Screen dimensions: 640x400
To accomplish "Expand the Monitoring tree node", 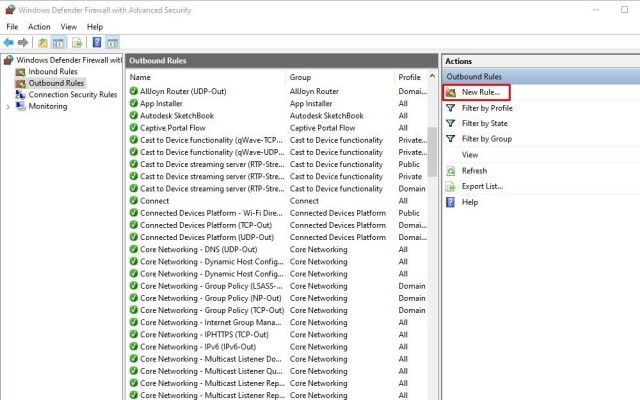I will point(8,107).
